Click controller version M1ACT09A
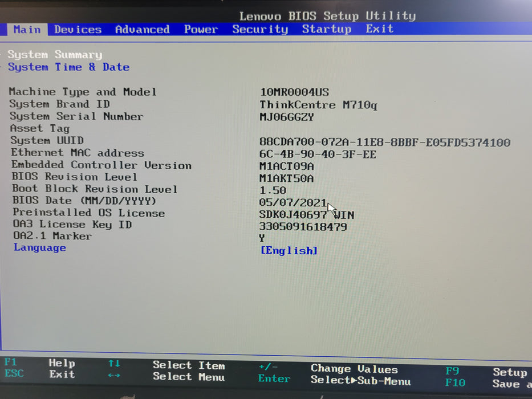This screenshot has height=399, width=532. click(x=286, y=166)
